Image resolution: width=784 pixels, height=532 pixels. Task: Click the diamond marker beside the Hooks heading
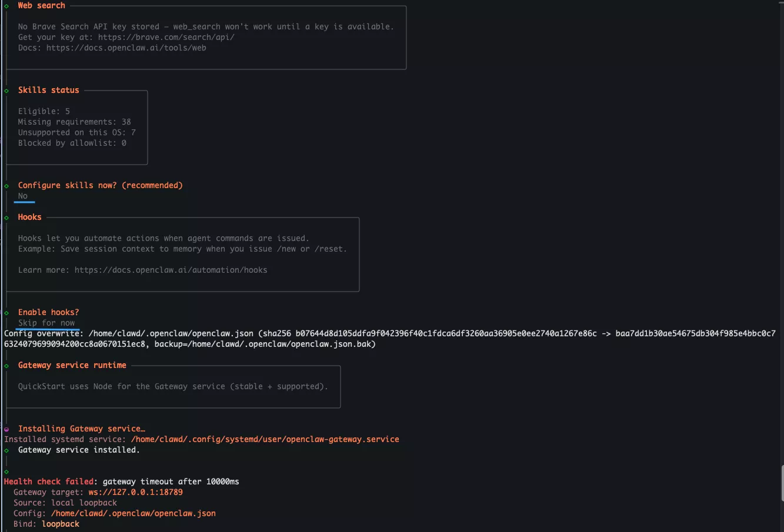tap(6, 218)
